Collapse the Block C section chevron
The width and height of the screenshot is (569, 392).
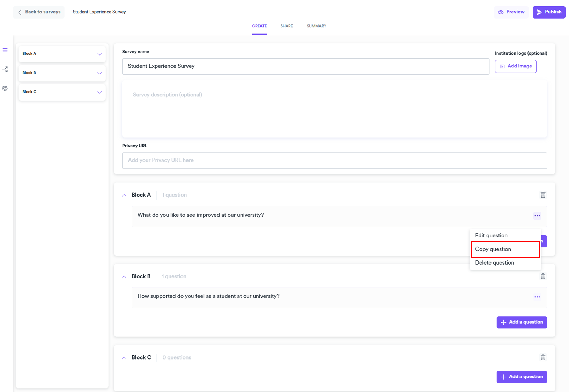[x=124, y=358]
